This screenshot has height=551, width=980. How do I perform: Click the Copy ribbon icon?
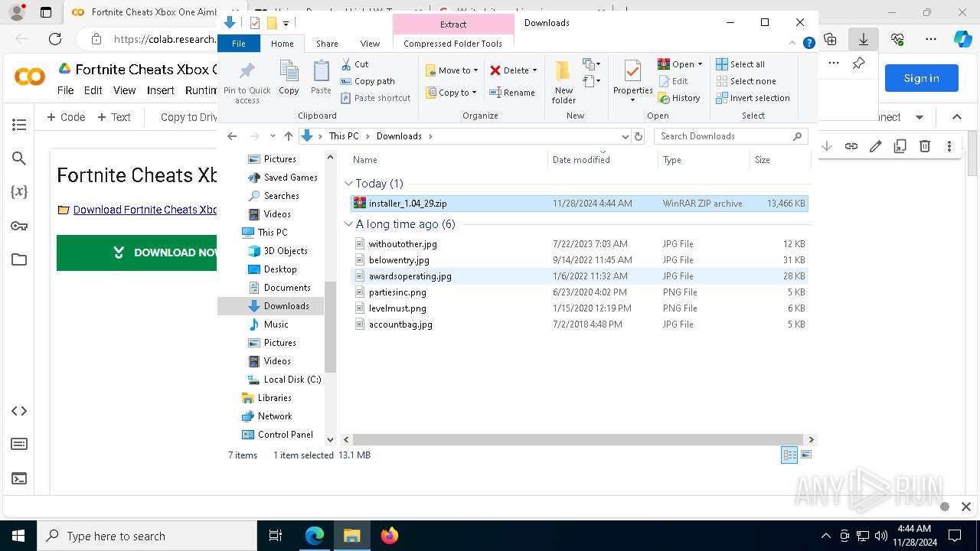(x=289, y=78)
